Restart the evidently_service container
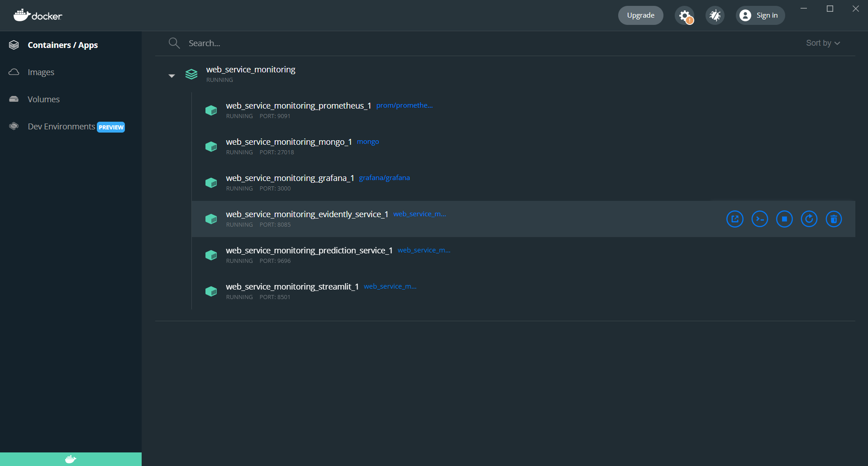Image resolution: width=868 pixels, height=466 pixels. click(809, 219)
